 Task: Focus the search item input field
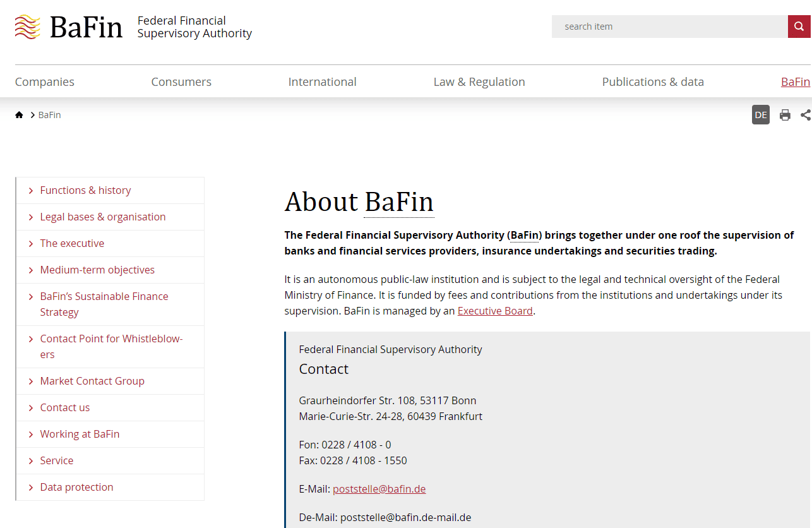[x=669, y=27]
